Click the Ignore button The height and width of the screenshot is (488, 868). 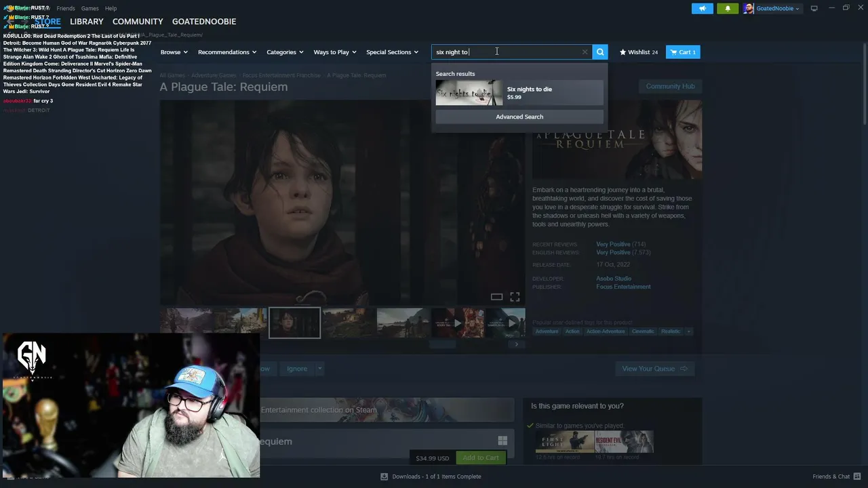(x=297, y=369)
